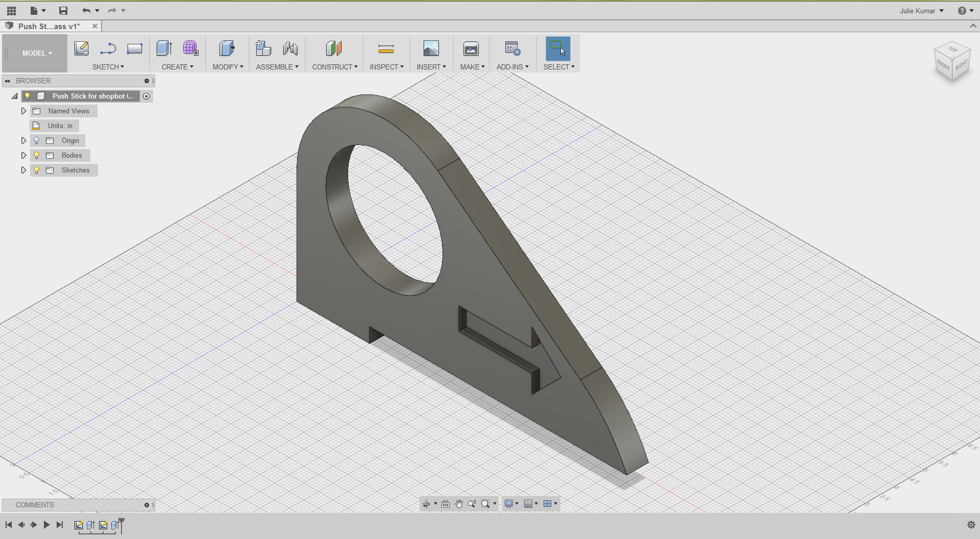Viewport: 980px width, 539px height.
Task: Select the Create Form tool
Action: coord(190,48)
